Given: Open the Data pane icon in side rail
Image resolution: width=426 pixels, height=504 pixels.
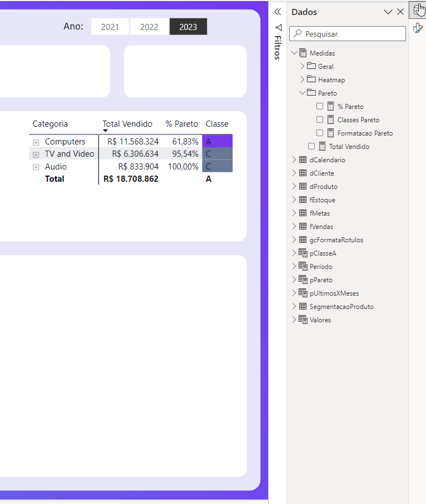Looking at the screenshot, I should click(x=418, y=9).
